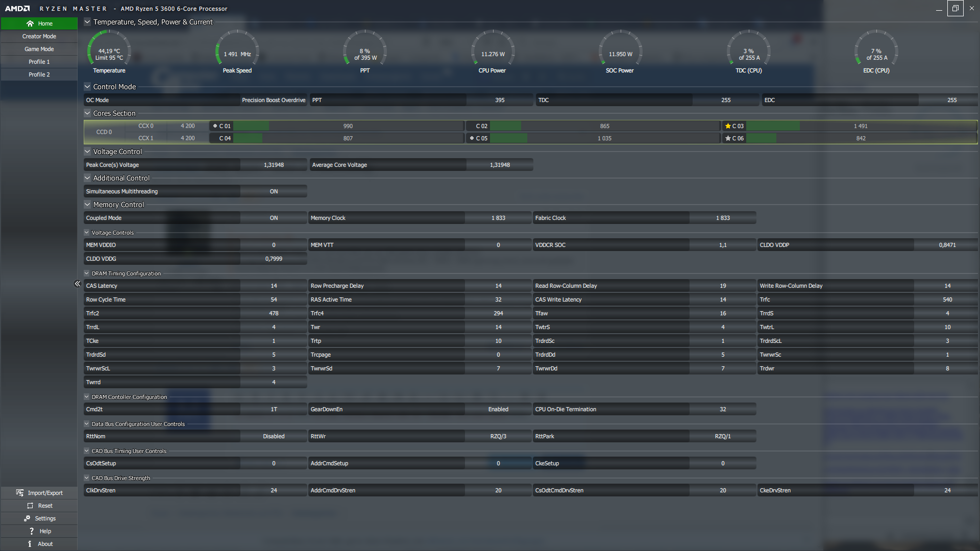Click the About info icon
The width and height of the screenshot is (980, 551).
[30, 544]
